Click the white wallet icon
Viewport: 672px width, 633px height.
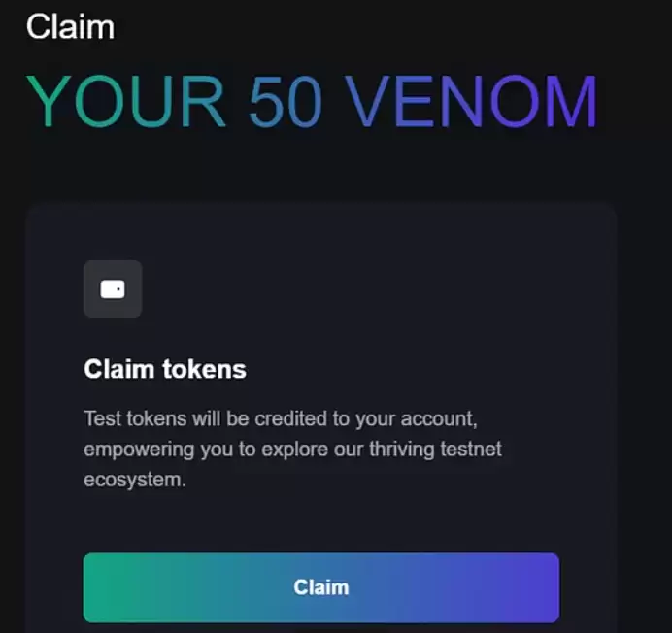coord(113,289)
